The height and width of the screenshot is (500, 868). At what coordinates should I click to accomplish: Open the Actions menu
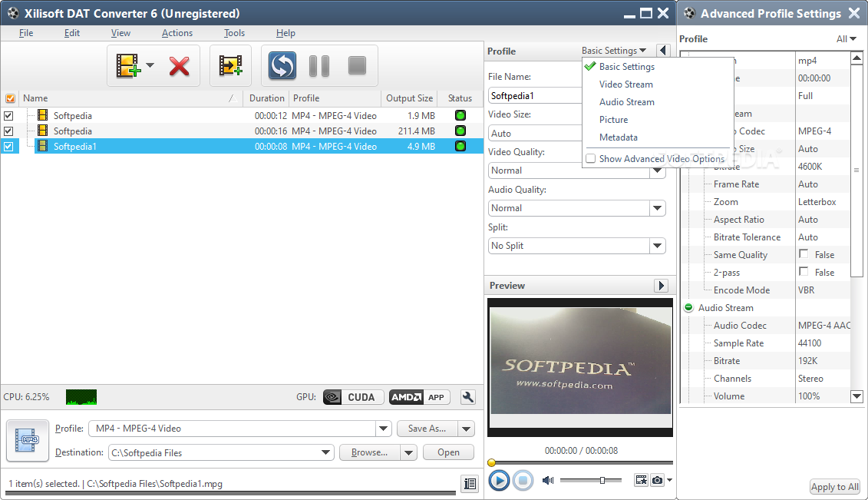[x=177, y=33]
